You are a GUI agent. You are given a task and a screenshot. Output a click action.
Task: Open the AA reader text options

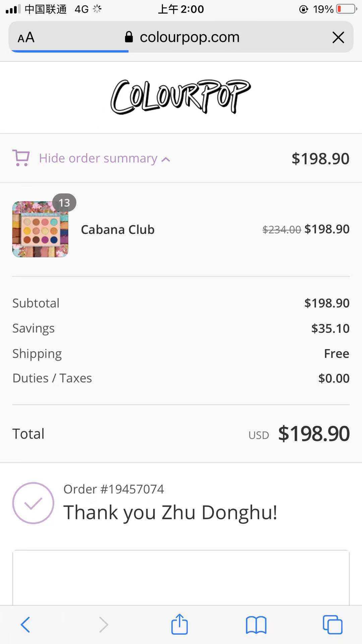pyautogui.click(x=26, y=37)
